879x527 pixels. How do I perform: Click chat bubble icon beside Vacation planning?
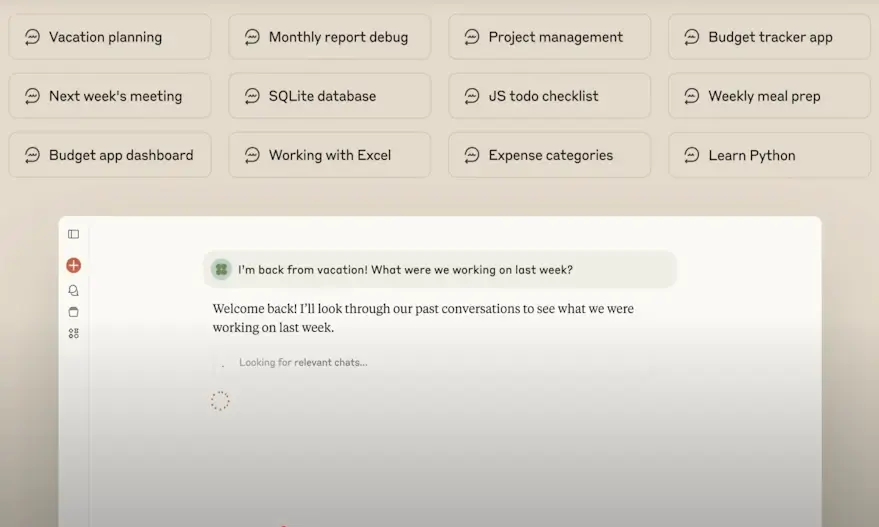tap(33, 37)
